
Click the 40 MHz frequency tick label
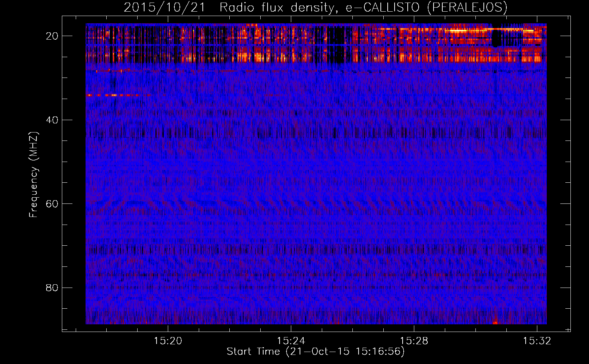52,120
